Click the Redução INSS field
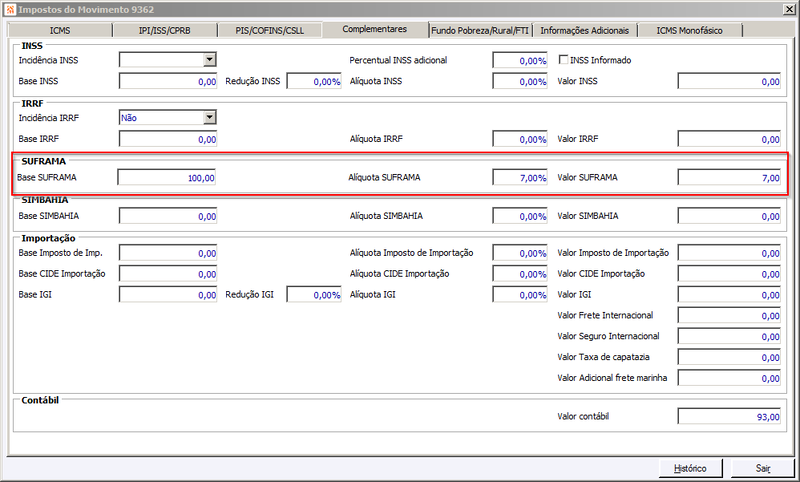800x482 pixels. [314, 81]
